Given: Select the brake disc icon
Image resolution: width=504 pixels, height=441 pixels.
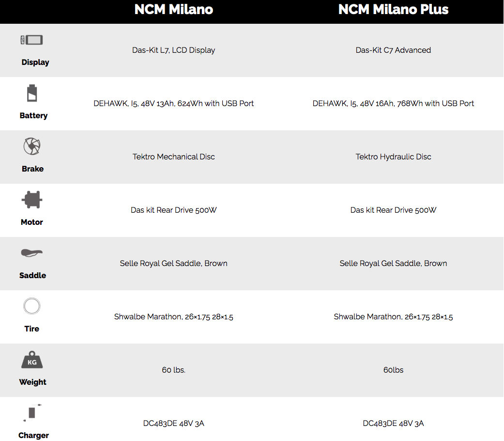Looking at the screenshot, I should pyautogui.click(x=32, y=146).
